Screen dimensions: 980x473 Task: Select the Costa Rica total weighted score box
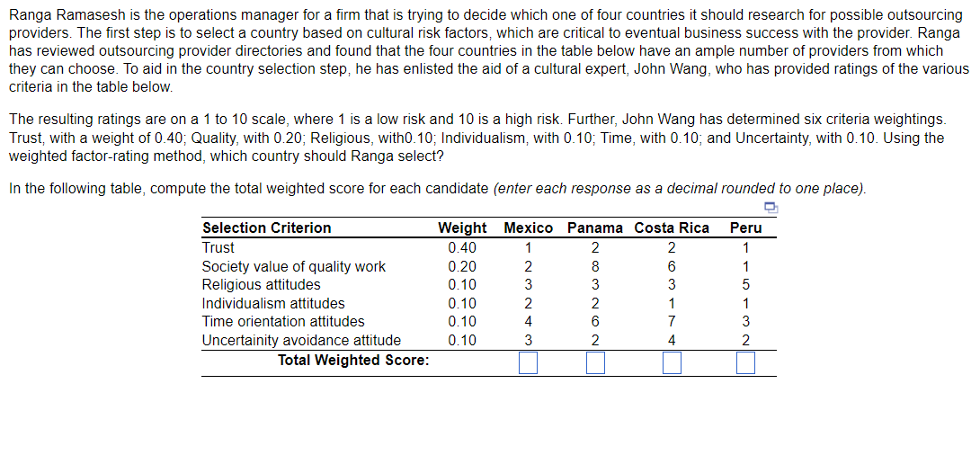pyautogui.click(x=672, y=362)
